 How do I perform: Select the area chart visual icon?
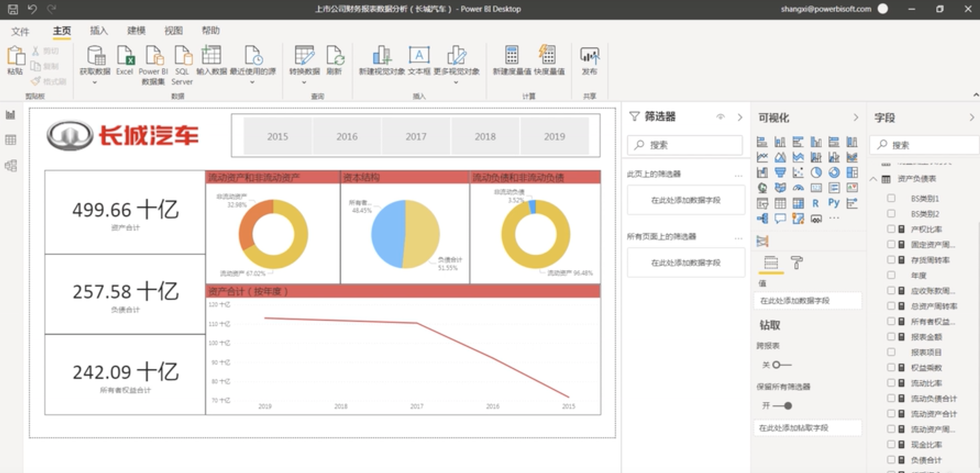[780, 157]
